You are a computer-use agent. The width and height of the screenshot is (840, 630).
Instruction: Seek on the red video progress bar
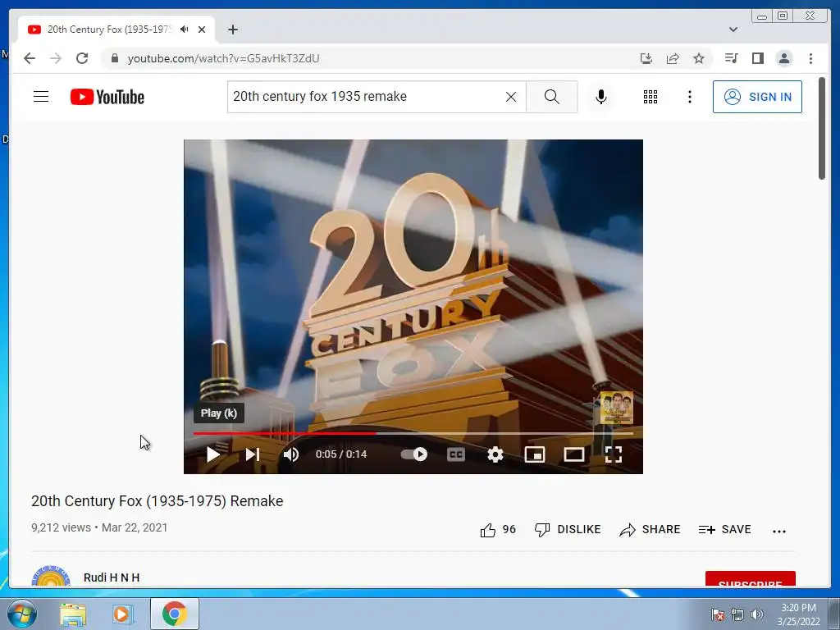413,433
